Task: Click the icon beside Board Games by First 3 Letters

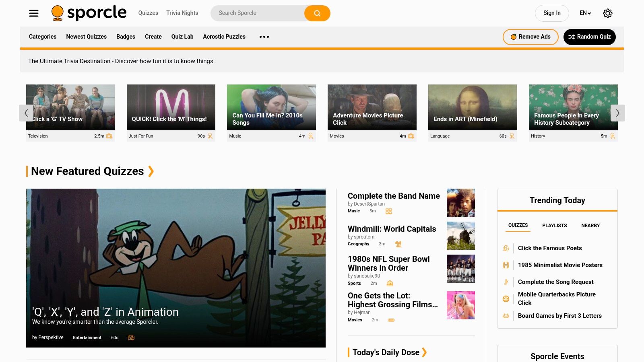Action: 506,316
